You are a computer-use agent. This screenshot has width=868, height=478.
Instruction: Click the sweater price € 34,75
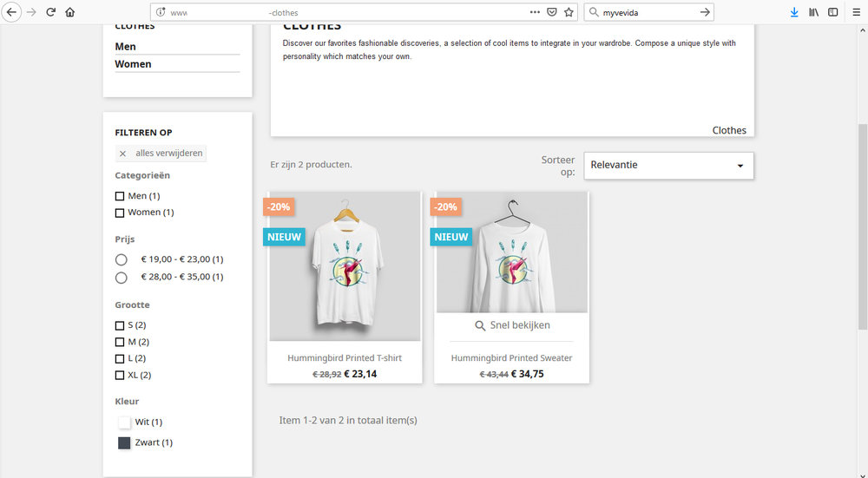coord(528,374)
